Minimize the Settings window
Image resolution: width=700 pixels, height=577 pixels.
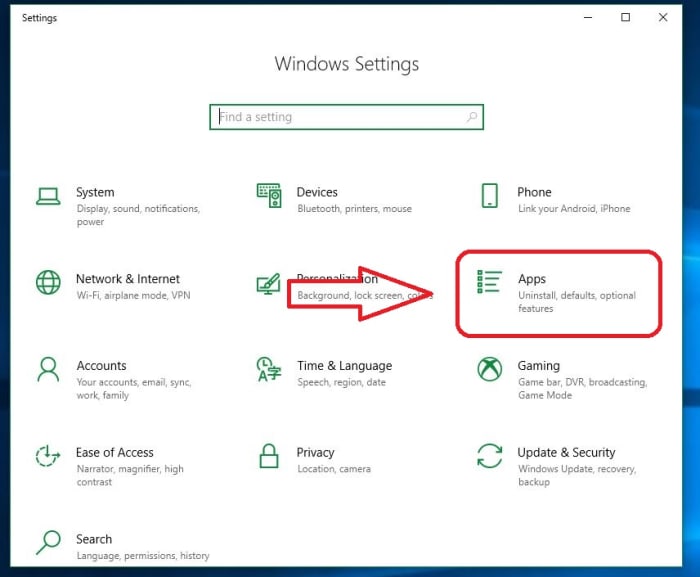(588, 17)
